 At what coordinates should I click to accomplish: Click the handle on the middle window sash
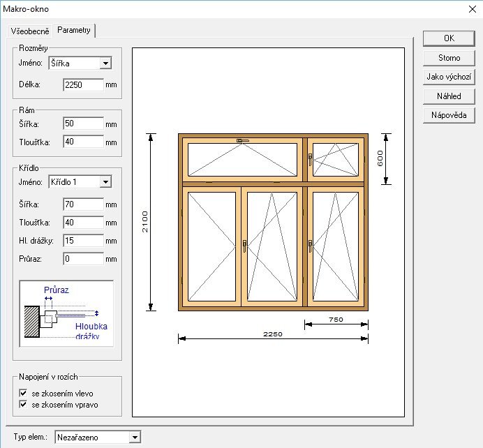[244, 246]
